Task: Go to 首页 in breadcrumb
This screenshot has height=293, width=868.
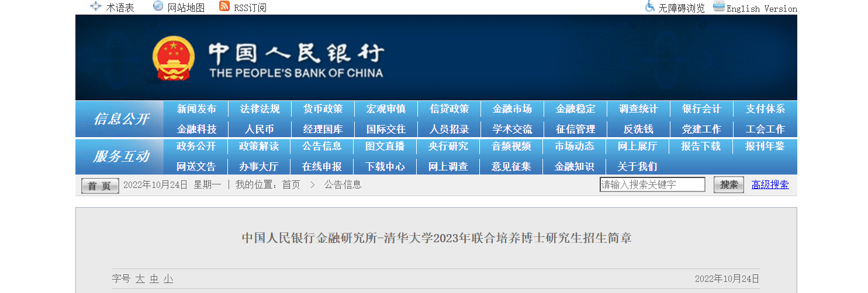Action: point(291,185)
